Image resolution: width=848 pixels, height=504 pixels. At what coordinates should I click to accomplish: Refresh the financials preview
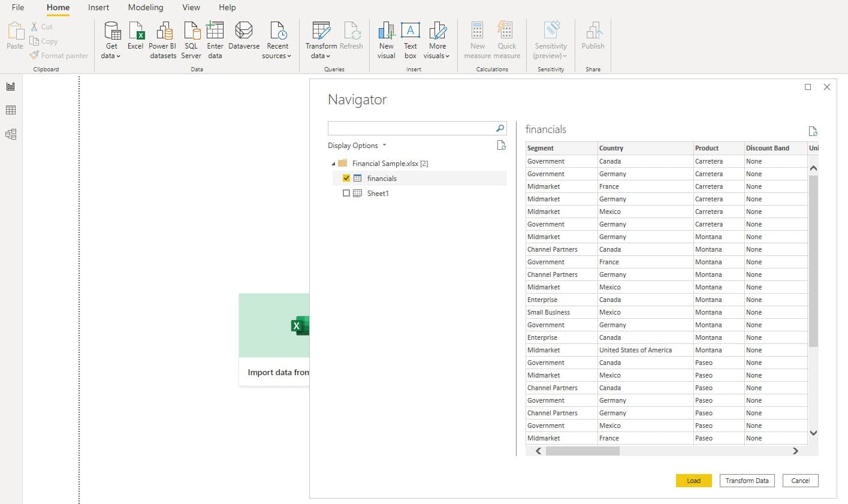click(813, 131)
